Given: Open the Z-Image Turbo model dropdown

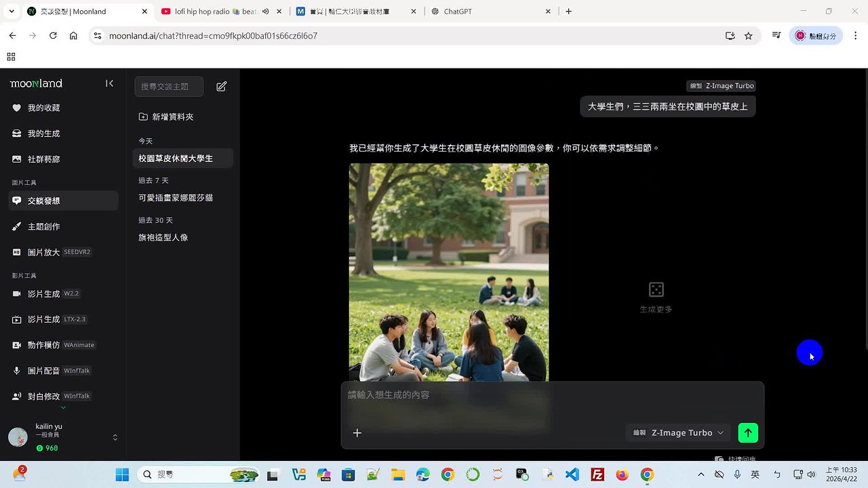Looking at the screenshot, I should click(677, 432).
